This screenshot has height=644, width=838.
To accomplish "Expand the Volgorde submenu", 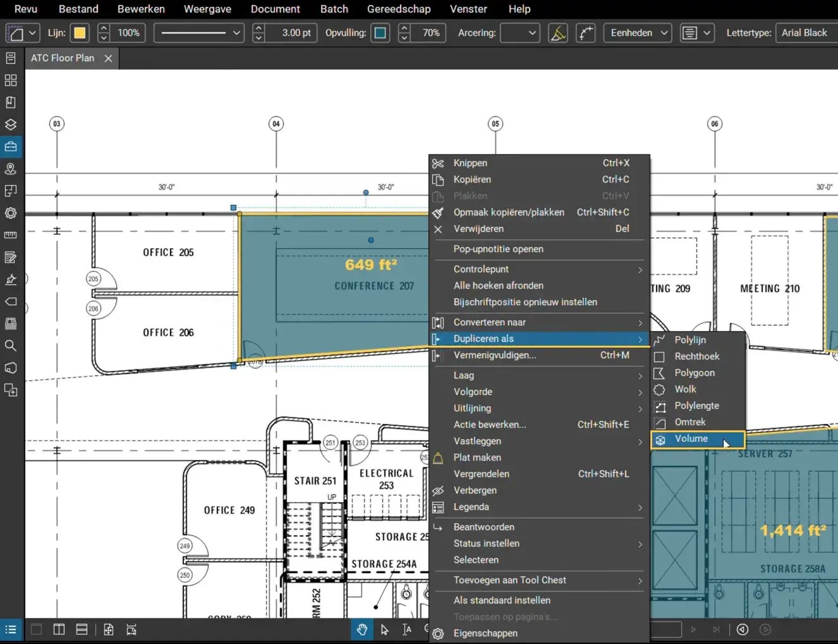I will coord(539,392).
